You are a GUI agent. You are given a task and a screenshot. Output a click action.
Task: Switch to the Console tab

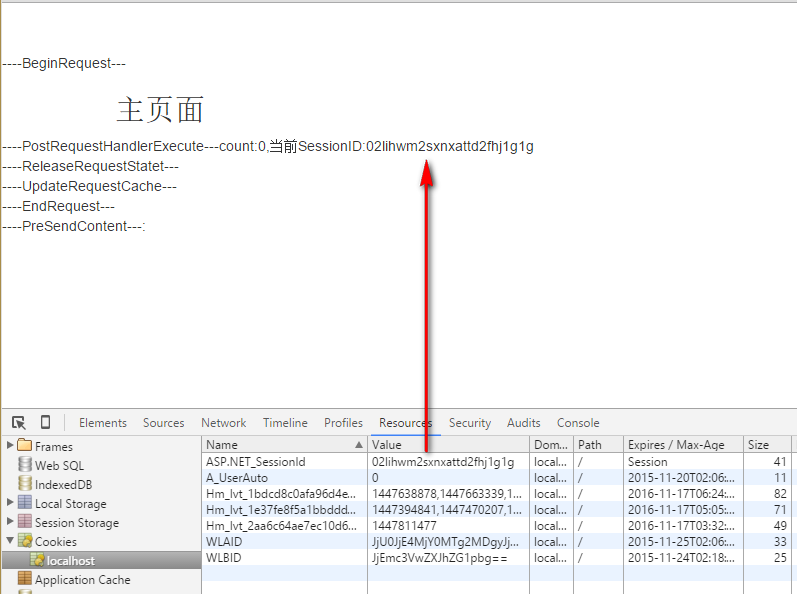(578, 423)
